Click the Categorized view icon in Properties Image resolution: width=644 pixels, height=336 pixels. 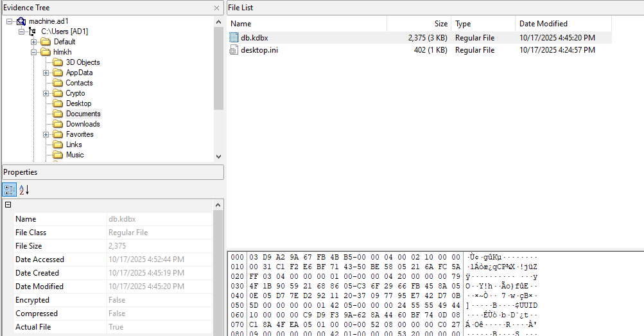tap(10, 190)
